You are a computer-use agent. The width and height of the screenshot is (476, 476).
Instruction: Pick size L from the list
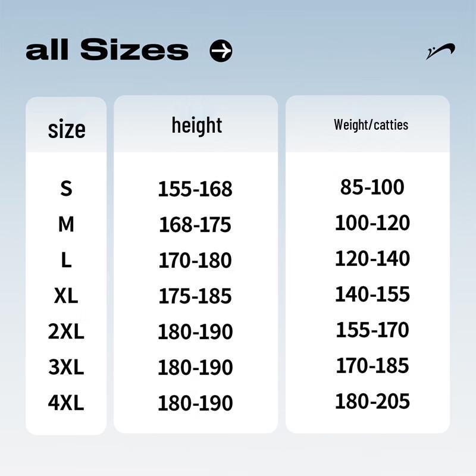point(66,260)
